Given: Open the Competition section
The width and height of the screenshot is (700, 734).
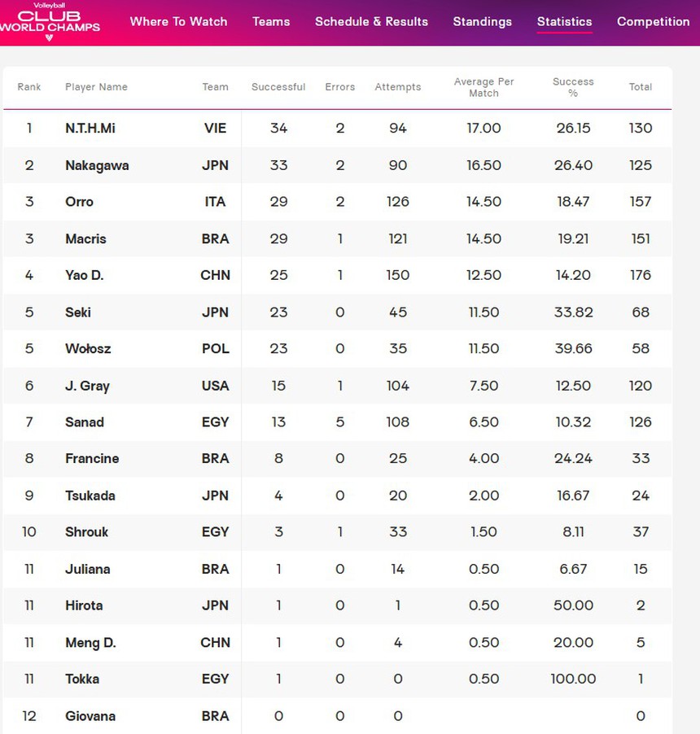Looking at the screenshot, I should [653, 22].
